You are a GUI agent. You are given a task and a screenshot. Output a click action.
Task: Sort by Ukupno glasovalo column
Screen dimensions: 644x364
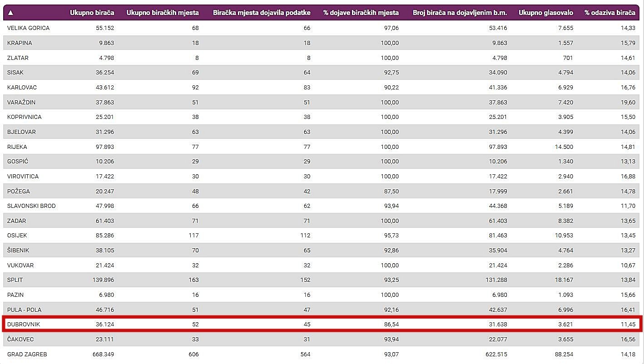(545, 13)
